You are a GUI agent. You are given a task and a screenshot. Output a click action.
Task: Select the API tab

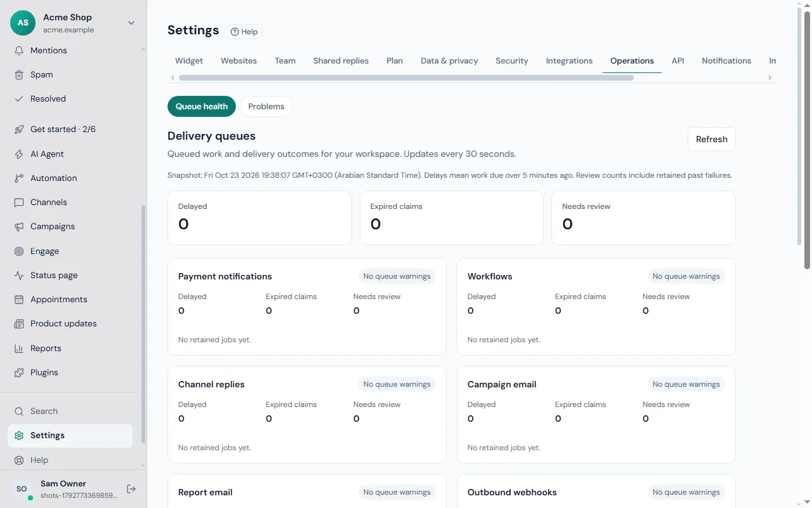pyautogui.click(x=678, y=60)
